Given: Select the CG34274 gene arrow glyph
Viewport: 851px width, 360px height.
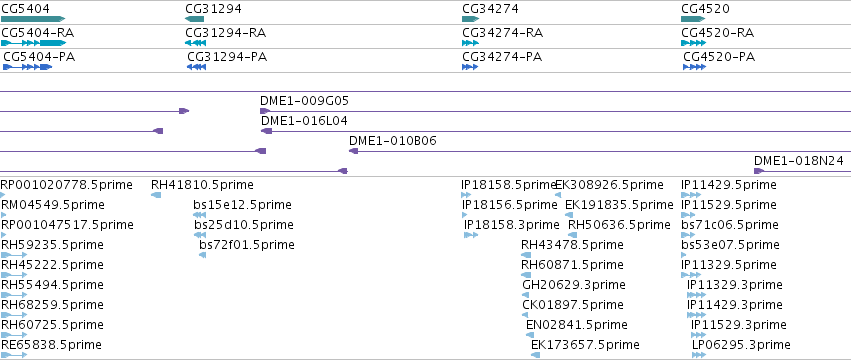Looking at the screenshot, I should click(471, 19).
